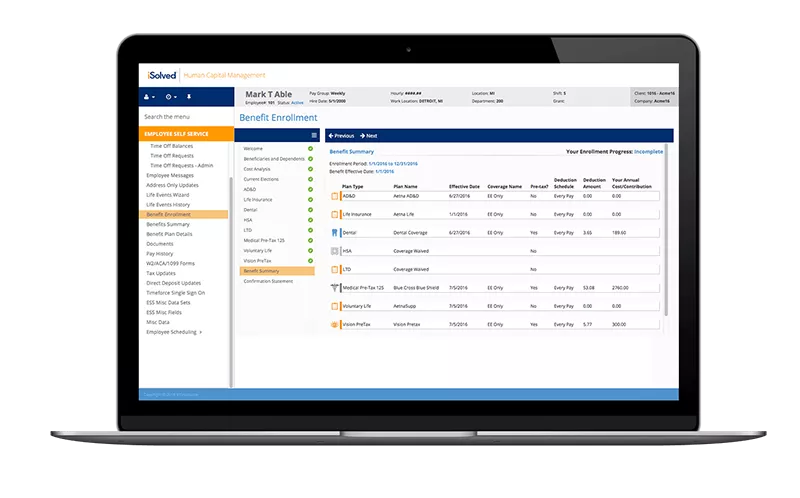Open Tax Updates in sidebar
Screen dimensions: 800x498
[161, 273]
